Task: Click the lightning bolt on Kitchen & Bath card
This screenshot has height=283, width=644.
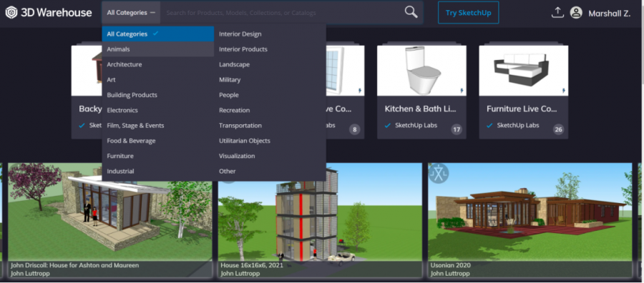Action: [x=462, y=91]
